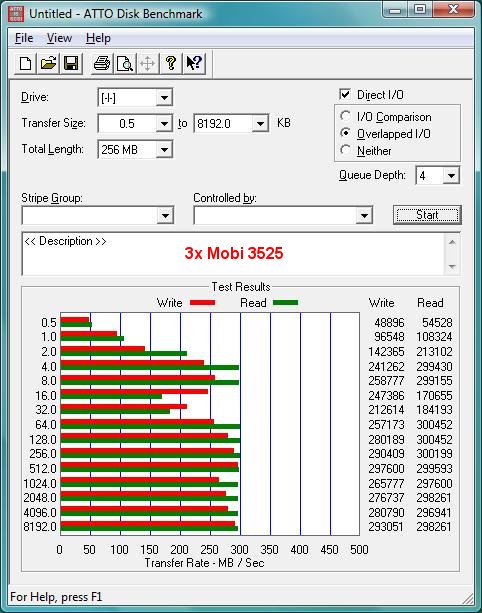Click the 1024.0 transfer size row label
The image size is (482, 613).
(x=40, y=484)
